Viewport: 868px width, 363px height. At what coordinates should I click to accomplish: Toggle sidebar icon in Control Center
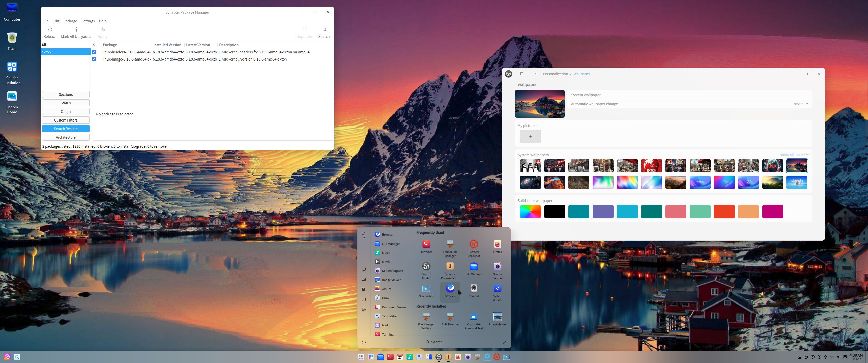point(521,74)
